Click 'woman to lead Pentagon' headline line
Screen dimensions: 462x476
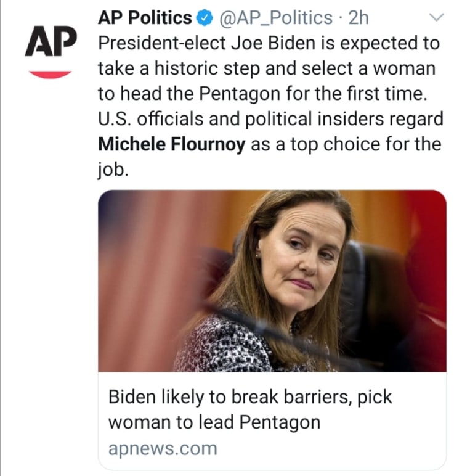pos(214,422)
